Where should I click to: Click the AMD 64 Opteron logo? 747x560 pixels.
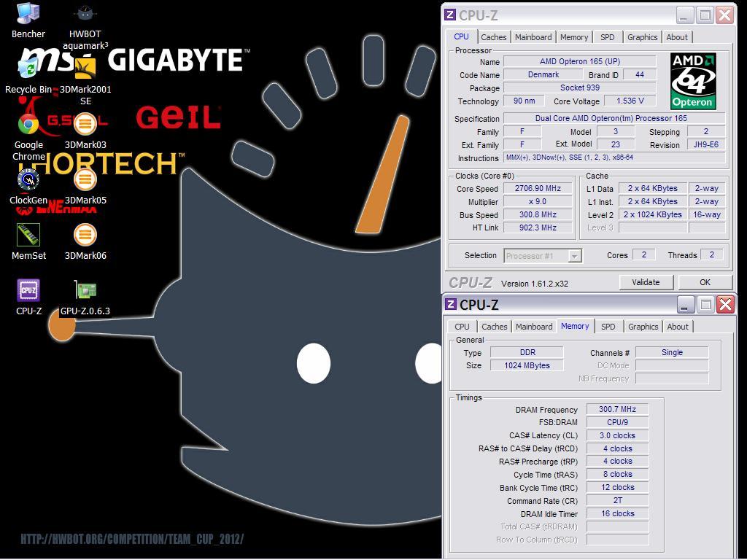tap(693, 82)
